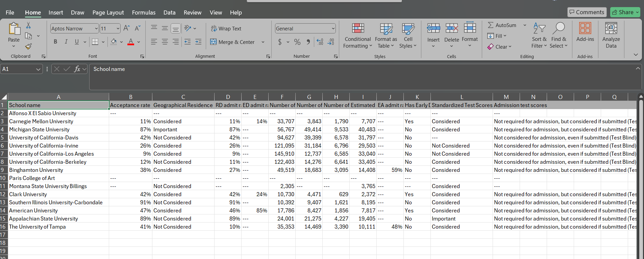Screen dimensions: 644x259
Task: Open the General number format dropdown
Action: pyautogui.click(x=333, y=28)
